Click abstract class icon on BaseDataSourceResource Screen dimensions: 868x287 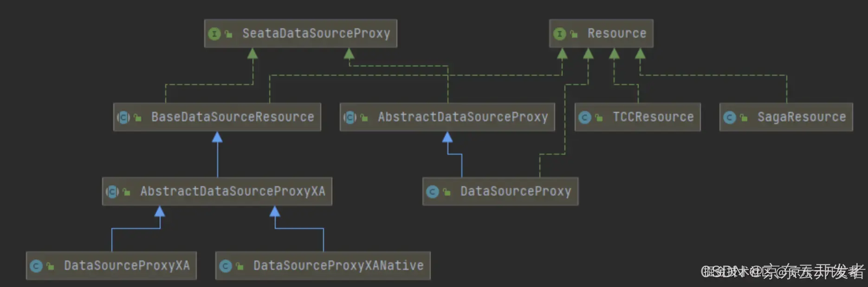click(123, 117)
